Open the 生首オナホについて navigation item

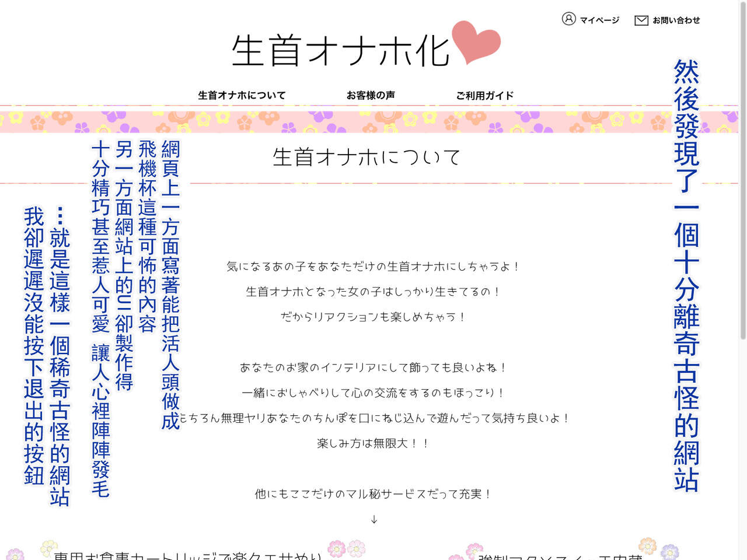242,95
